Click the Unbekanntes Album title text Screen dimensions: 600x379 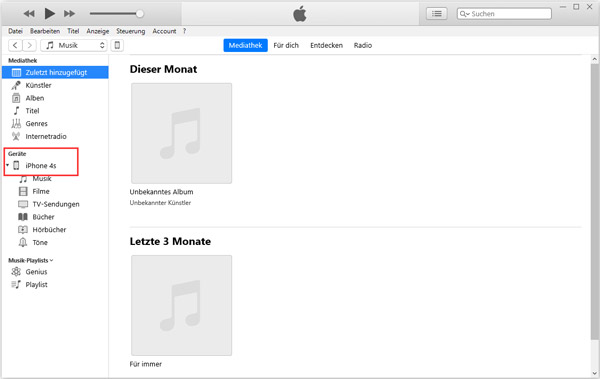pyautogui.click(x=161, y=192)
